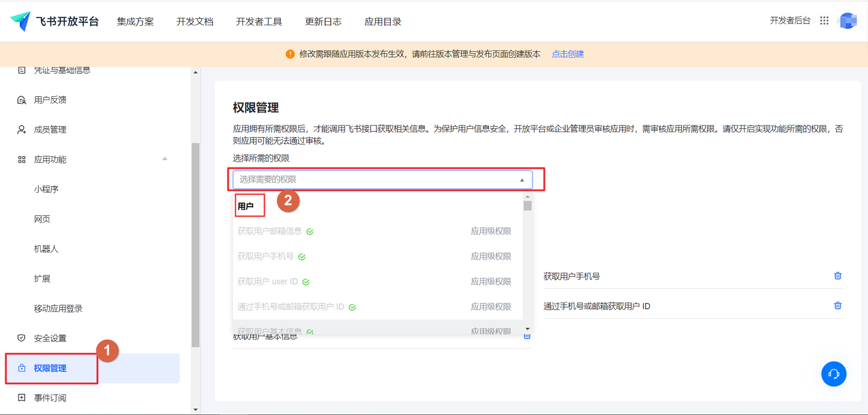Open 事件订阅 in the sidebar
The width and height of the screenshot is (868, 415).
[x=50, y=398]
